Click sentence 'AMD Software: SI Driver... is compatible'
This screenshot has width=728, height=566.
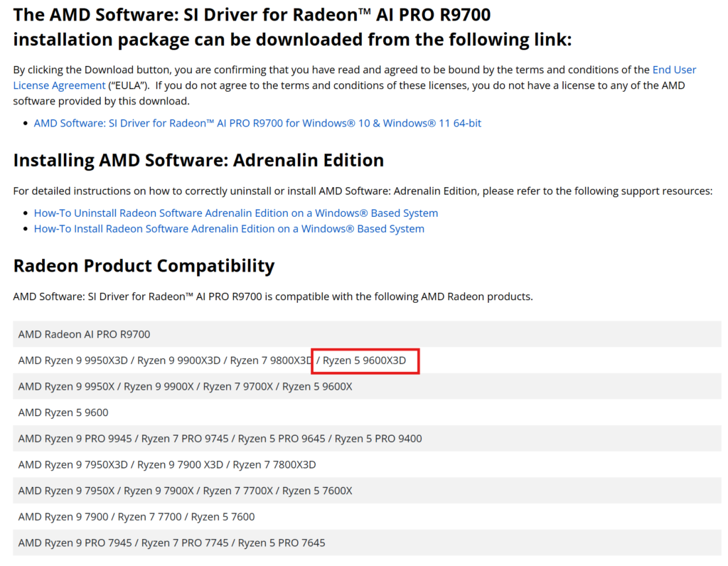pyautogui.click(x=273, y=297)
